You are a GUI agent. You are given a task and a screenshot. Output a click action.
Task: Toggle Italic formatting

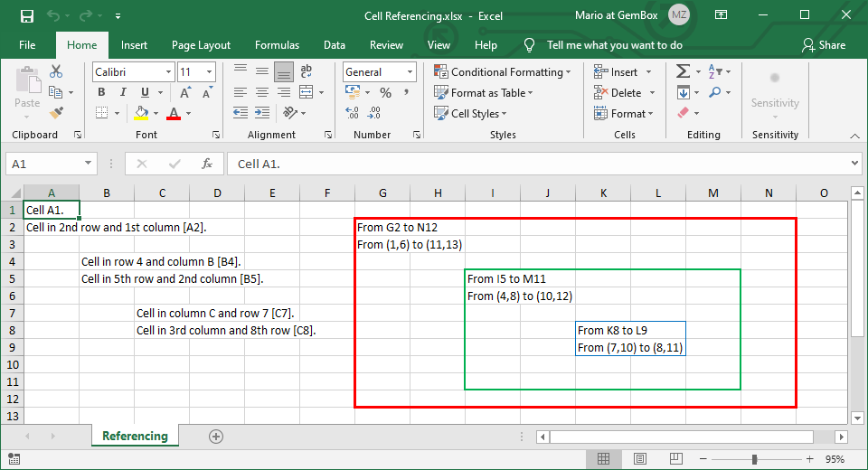(x=123, y=93)
